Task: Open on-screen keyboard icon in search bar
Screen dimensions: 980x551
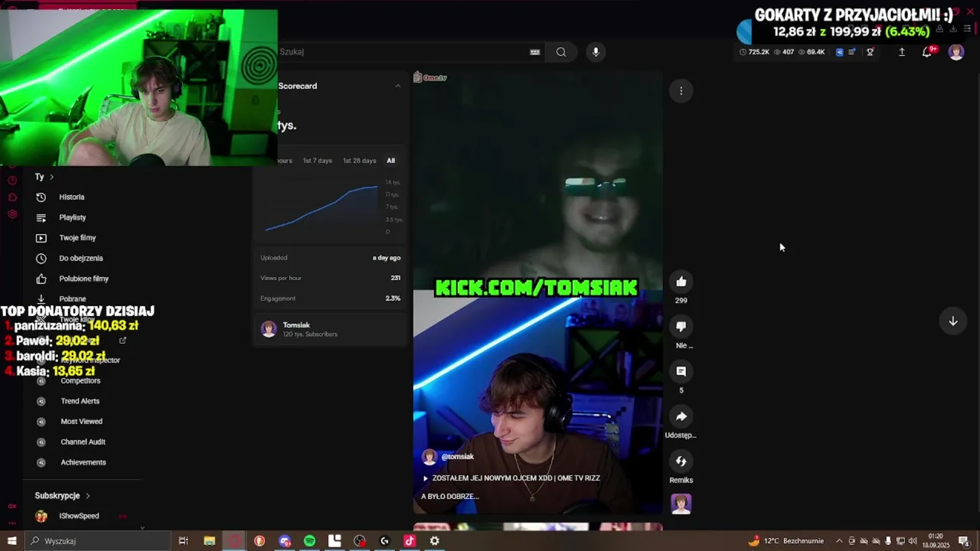Action: (x=535, y=52)
